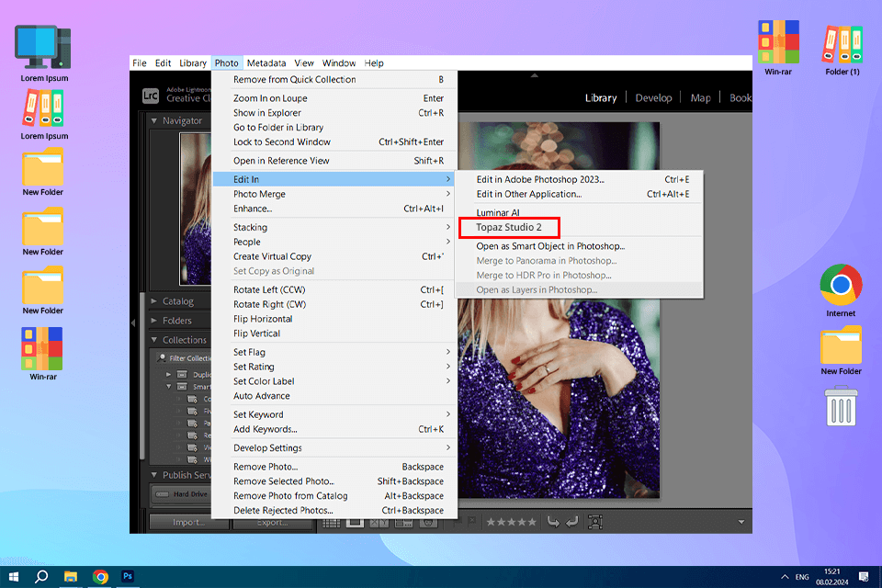
Task: Set rating with the fifth star
Action: pyautogui.click(x=532, y=522)
